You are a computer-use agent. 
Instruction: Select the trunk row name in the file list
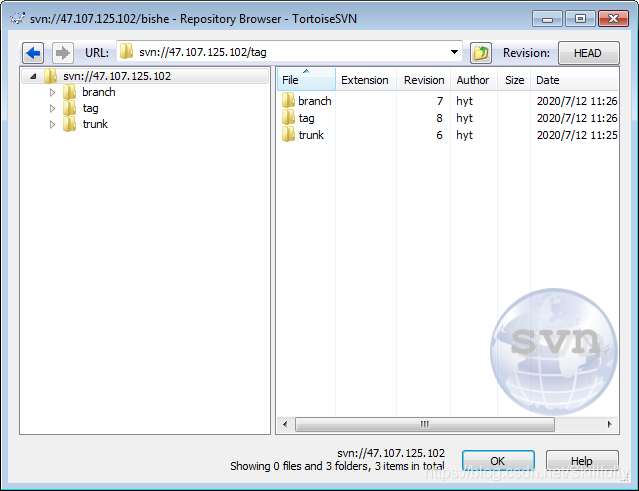coord(311,135)
